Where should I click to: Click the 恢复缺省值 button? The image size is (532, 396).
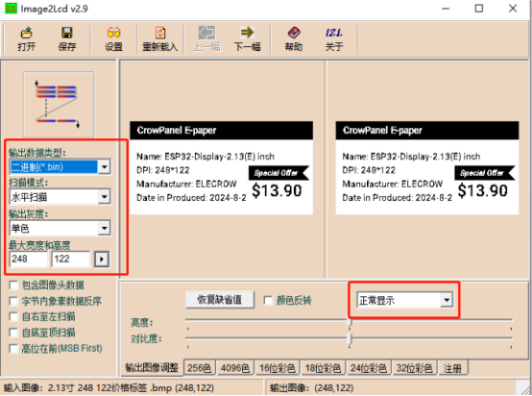pos(220,300)
